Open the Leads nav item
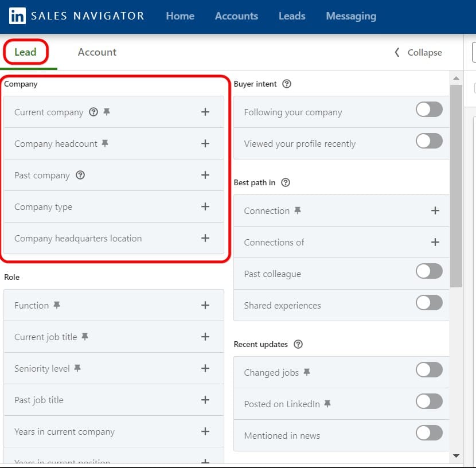The image size is (476, 468). pos(292,16)
